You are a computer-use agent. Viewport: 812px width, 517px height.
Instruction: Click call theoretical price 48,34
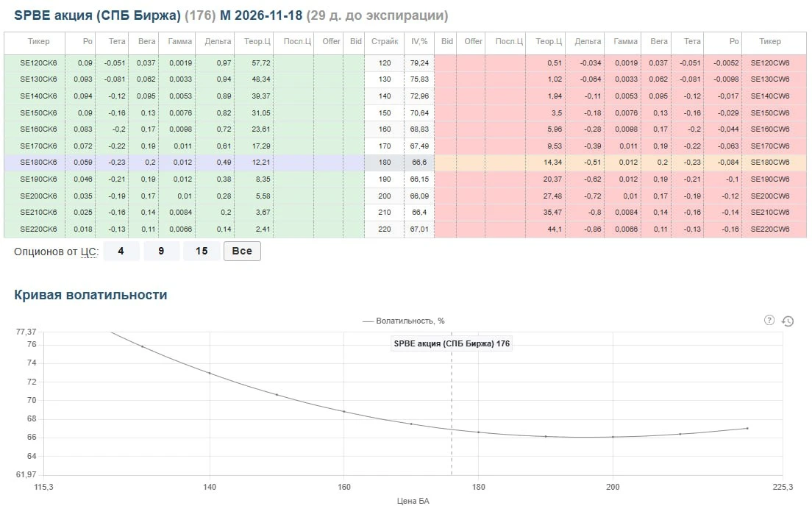[x=261, y=79]
